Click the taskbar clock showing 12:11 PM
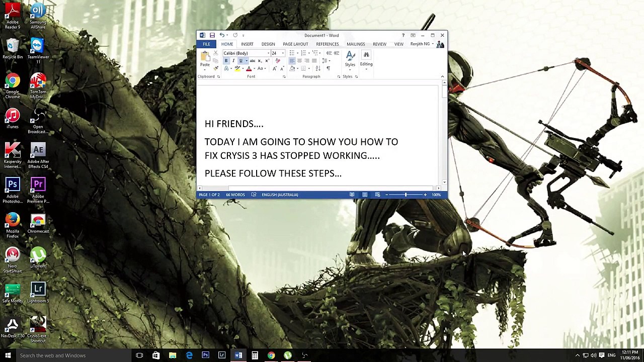Image resolution: width=644 pixels, height=362 pixels. pyautogui.click(x=630, y=355)
